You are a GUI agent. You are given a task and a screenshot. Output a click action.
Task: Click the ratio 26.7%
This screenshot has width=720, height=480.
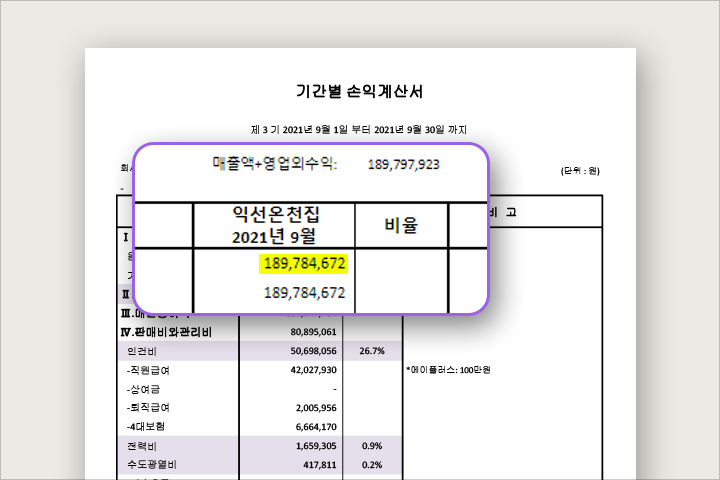(x=372, y=351)
